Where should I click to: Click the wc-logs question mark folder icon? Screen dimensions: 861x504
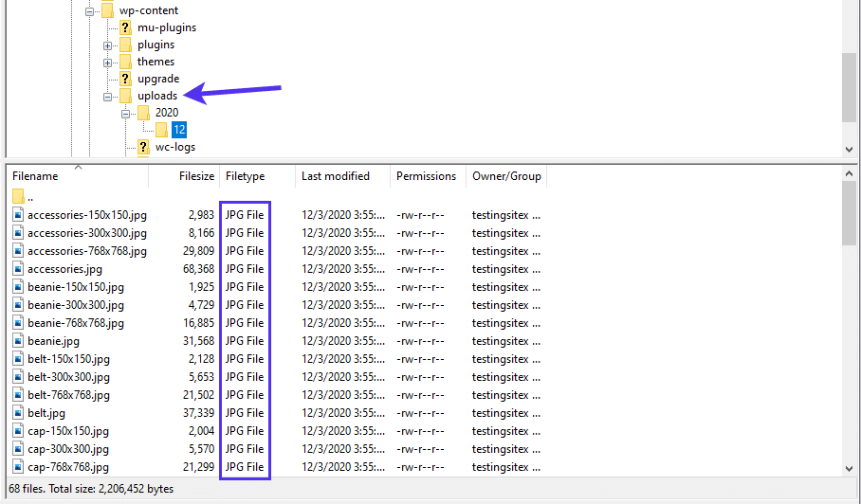[x=143, y=148]
